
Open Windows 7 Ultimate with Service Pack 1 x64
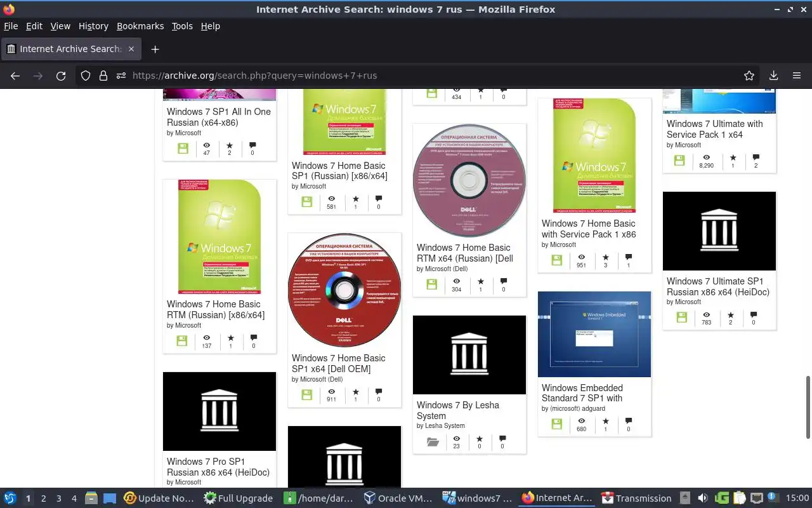click(714, 129)
